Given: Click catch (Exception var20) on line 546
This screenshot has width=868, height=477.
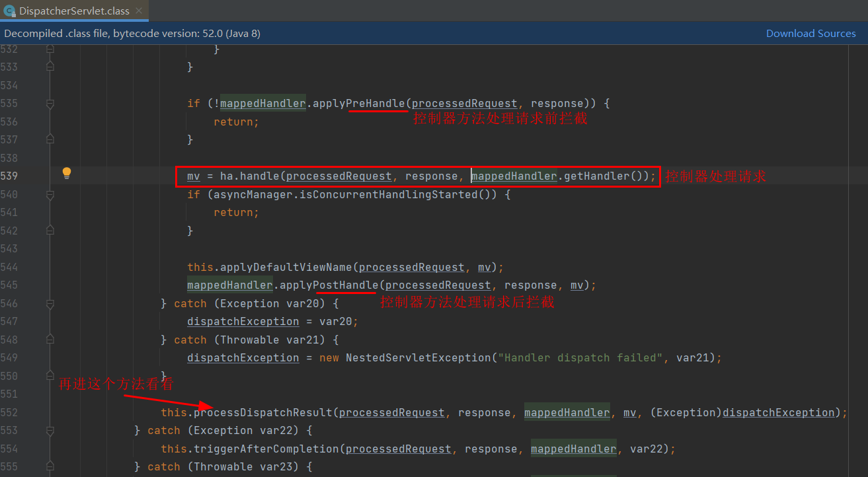Looking at the screenshot, I should tap(249, 303).
